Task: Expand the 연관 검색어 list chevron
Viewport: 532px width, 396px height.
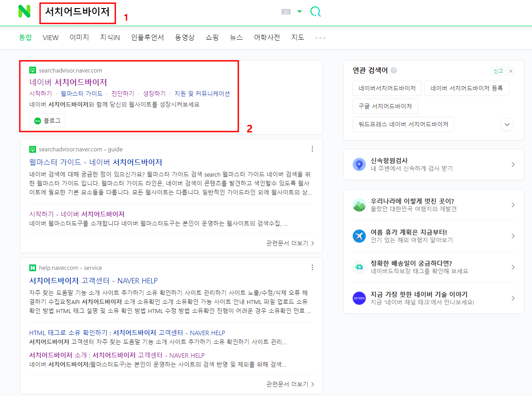Action: click(507, 124)
